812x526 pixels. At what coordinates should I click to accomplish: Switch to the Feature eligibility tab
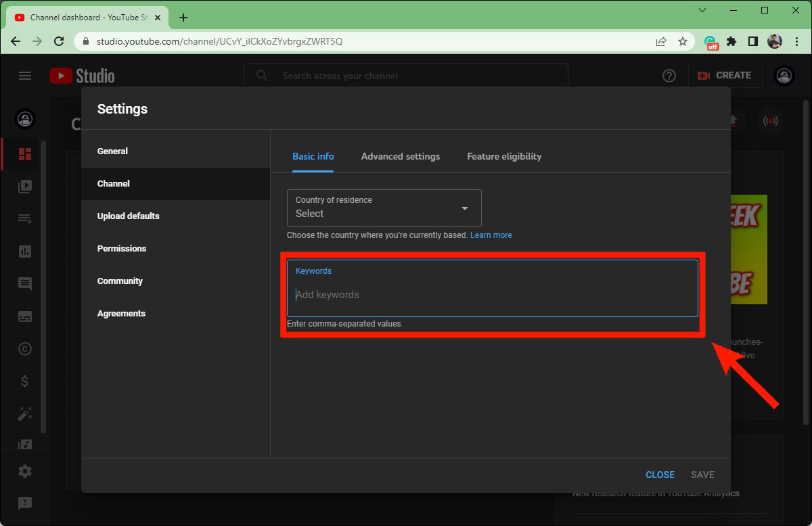pos(504,156)
